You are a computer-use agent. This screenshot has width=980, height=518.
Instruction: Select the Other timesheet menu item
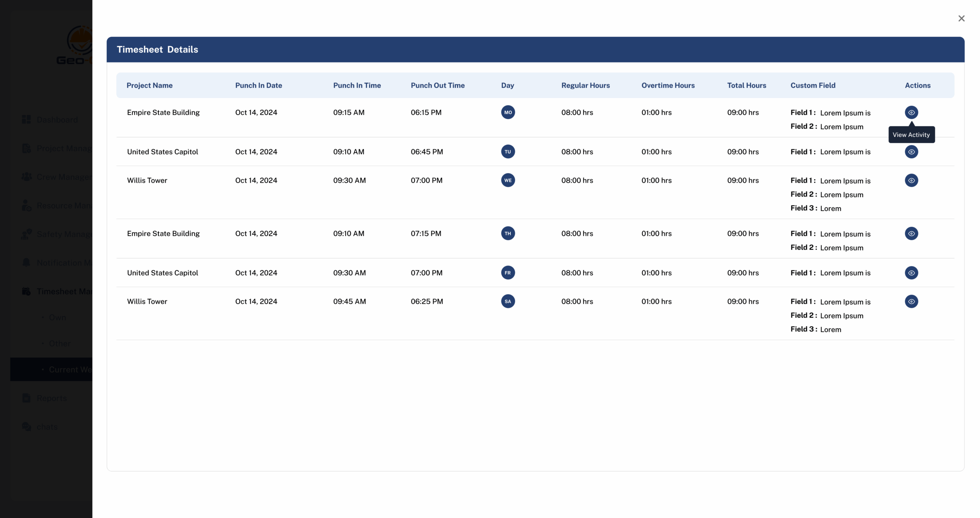[59, 343]
